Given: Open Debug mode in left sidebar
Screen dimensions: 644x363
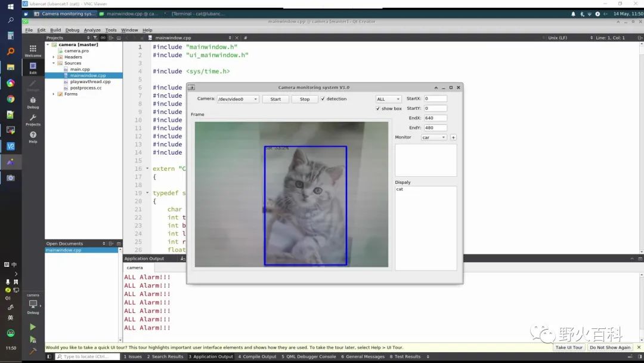Looking at the screenshot, I should (x=33, y=101).
